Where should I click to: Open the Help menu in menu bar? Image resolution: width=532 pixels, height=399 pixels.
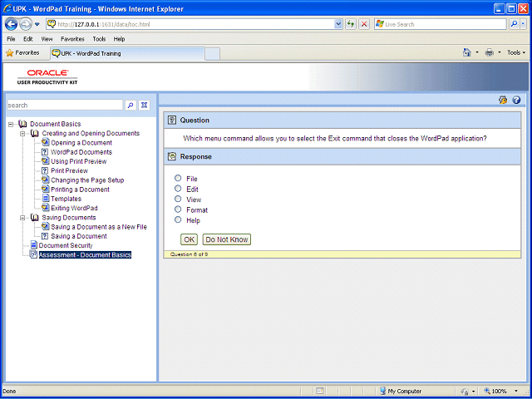(x=119, y=39)
